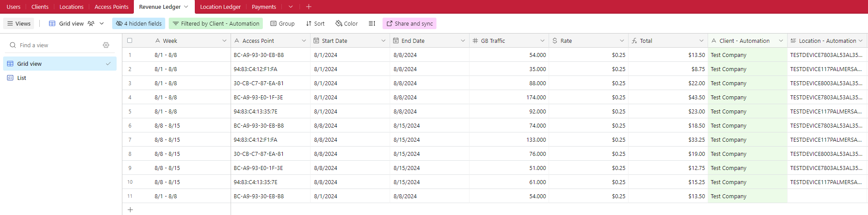Open the Users table tab
The width and height of the screenshot is (868, 215).
click(13, 7)
